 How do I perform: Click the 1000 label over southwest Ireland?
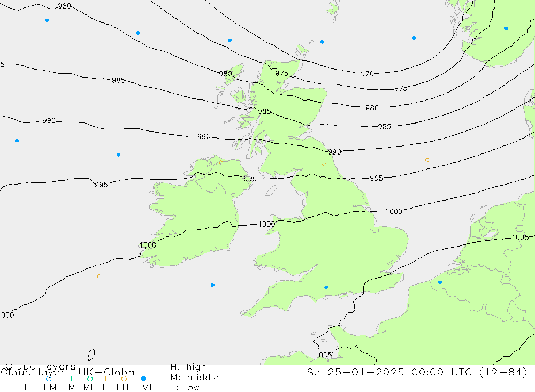[148, 245]
